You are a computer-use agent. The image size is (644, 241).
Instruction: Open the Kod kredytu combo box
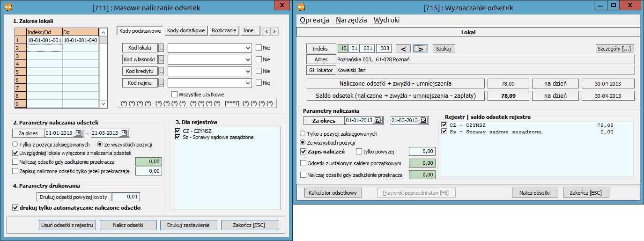[248, 72]
